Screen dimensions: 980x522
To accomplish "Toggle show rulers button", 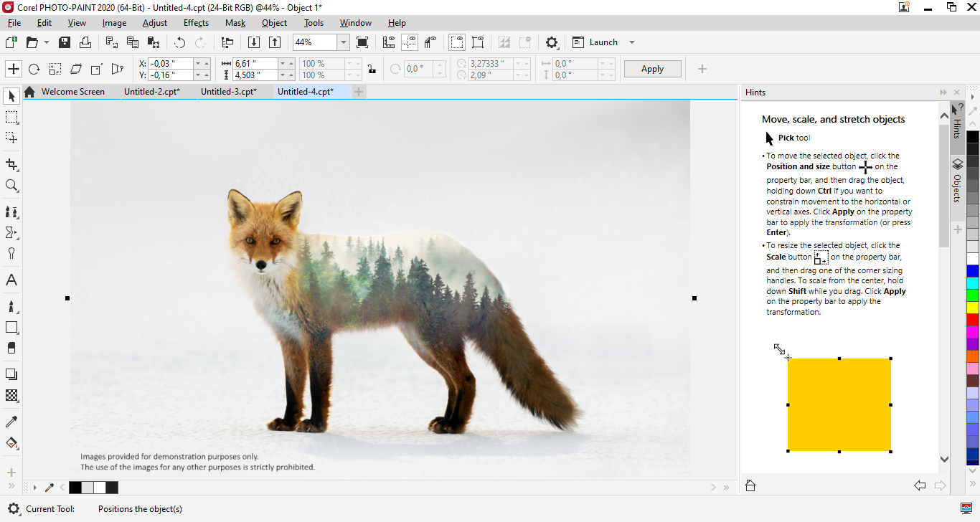I will (x=390, y=42).
